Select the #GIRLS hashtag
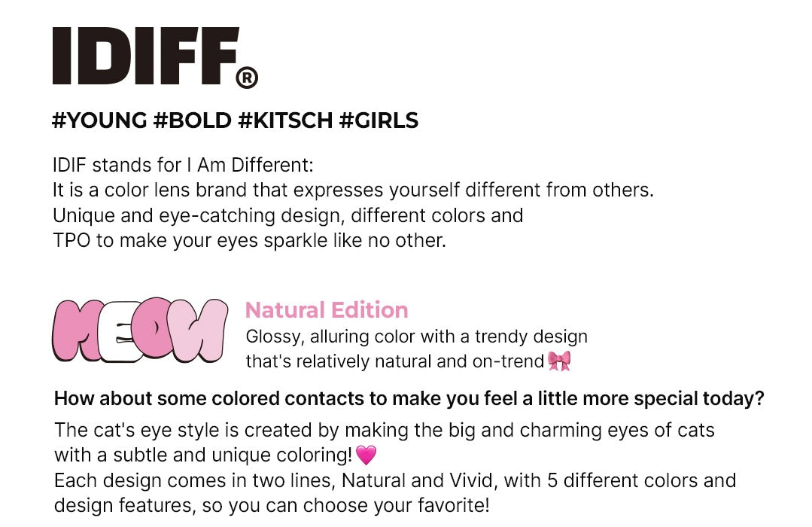The image size is (812, 527). 379,120
